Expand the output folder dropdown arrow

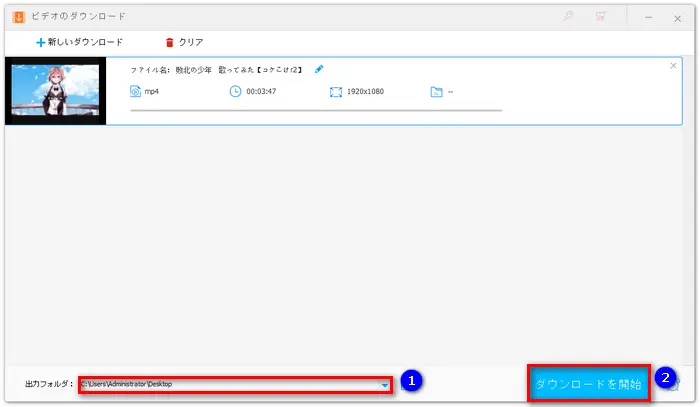point(384,384)
